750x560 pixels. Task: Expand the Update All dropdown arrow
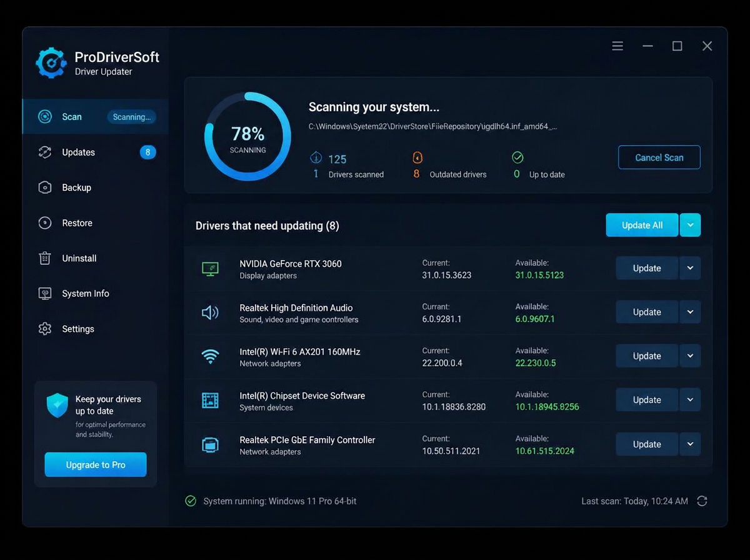point(690,225)
